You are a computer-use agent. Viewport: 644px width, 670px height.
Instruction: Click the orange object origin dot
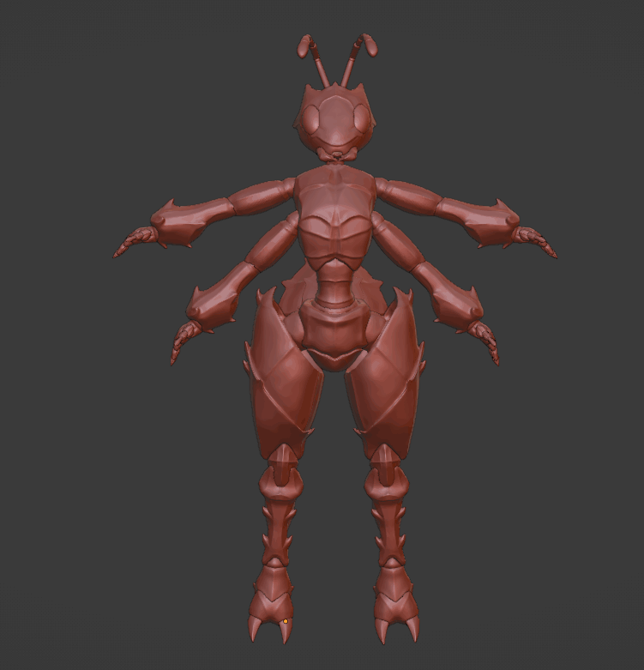286,621
